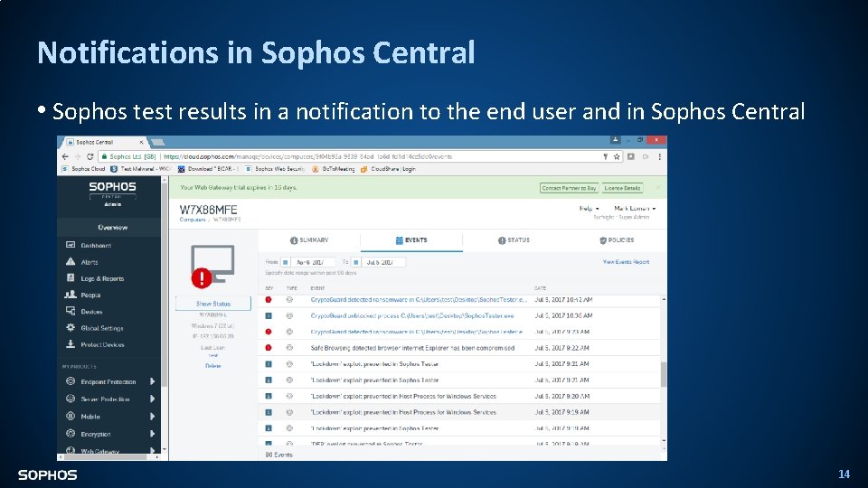
Task: Open the Logs & Reports icon
Action: tap(71, 277)
